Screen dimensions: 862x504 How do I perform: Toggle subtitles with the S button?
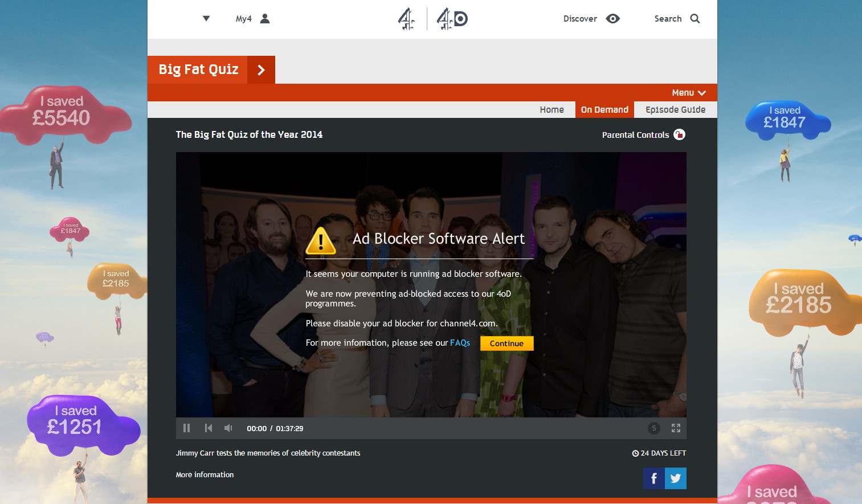653,428
